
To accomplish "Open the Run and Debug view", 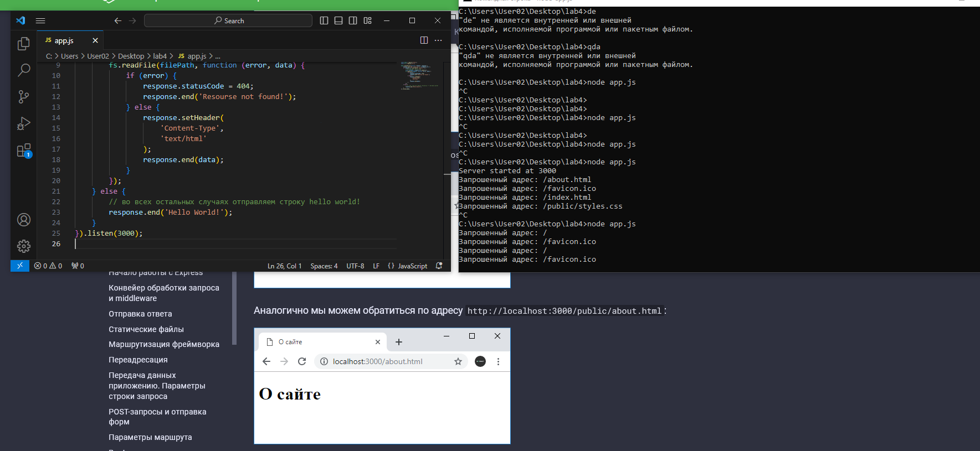I will click(23, 123).
